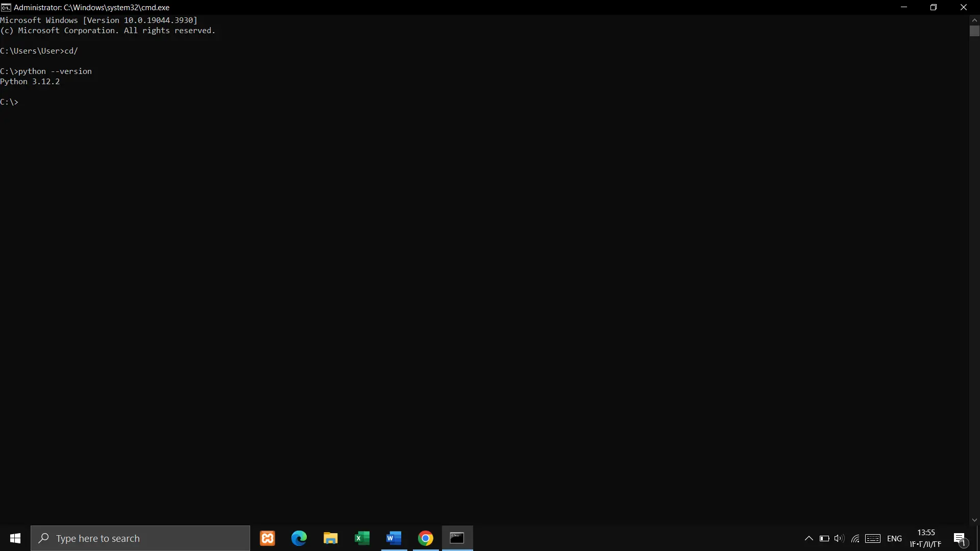Click the cmd icon in title bar

(x=6, y=7)
